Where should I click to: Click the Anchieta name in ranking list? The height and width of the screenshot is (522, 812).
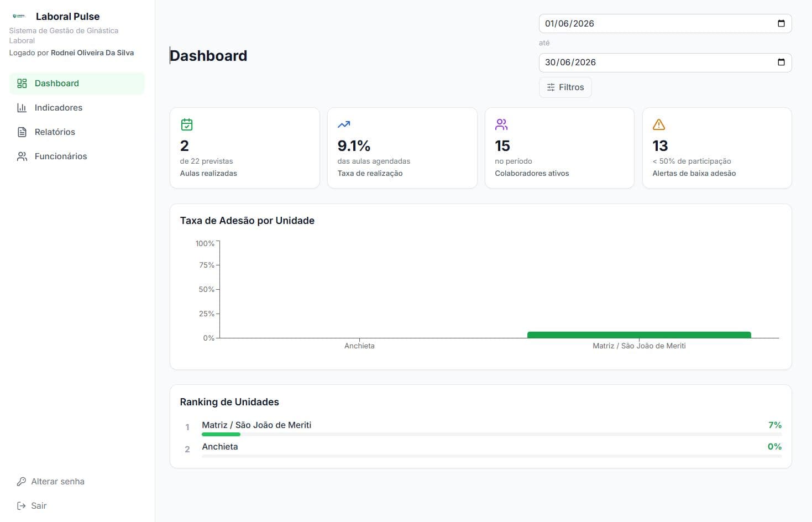[x=220, y=447]
